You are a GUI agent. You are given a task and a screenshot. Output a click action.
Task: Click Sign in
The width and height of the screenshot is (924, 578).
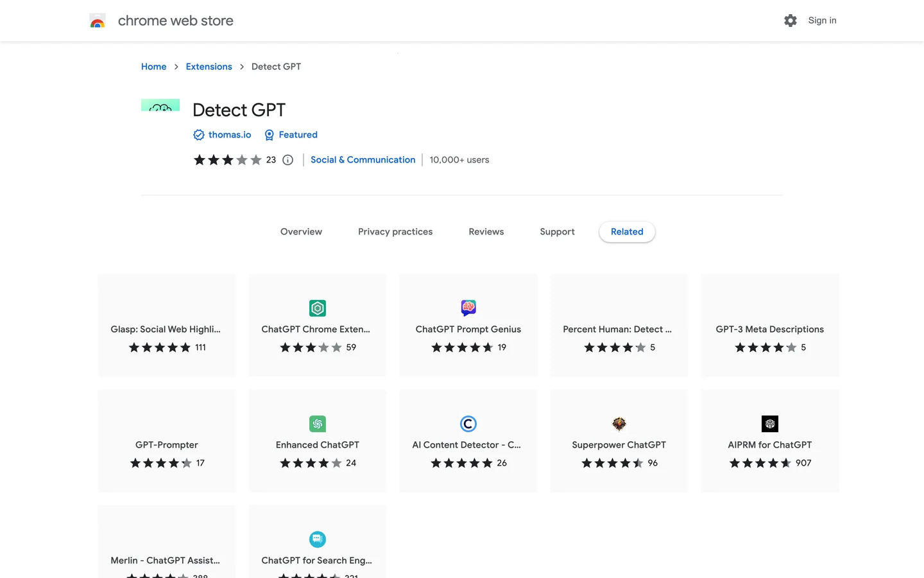pyautogui.click(x=822, y=21)
